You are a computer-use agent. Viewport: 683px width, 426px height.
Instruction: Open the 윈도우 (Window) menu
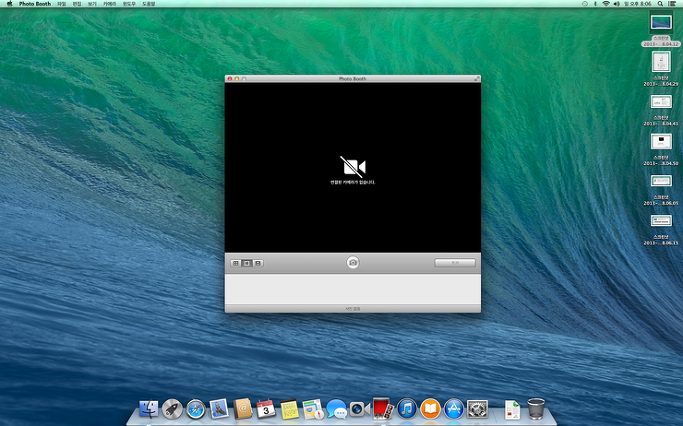point(129,3)
